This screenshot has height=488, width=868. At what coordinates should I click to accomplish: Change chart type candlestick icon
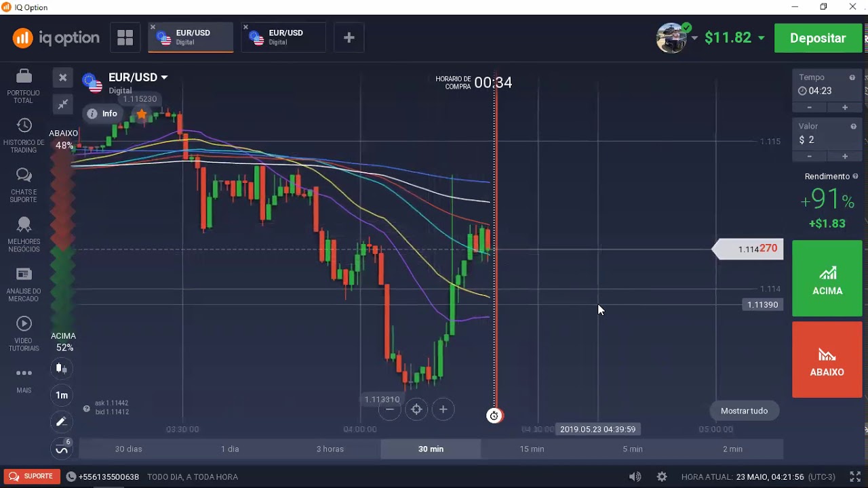coord(62,369)
